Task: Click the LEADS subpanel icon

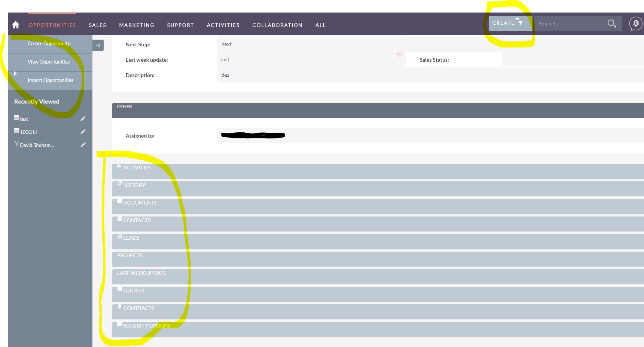Action: (120, 236)
